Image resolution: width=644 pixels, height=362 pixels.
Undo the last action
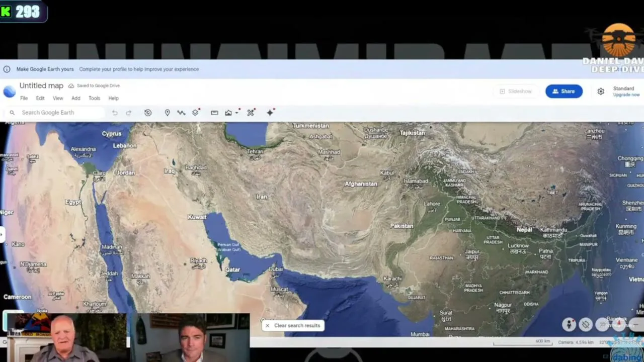point(115,113)
